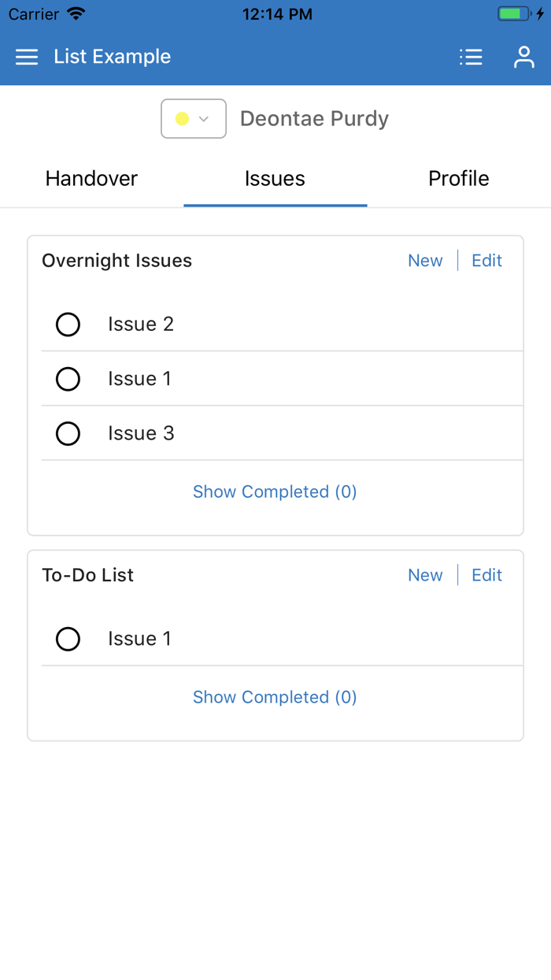Edit the To-Do List
Viewport: 551px width, 980px height.
coord(486,575)
